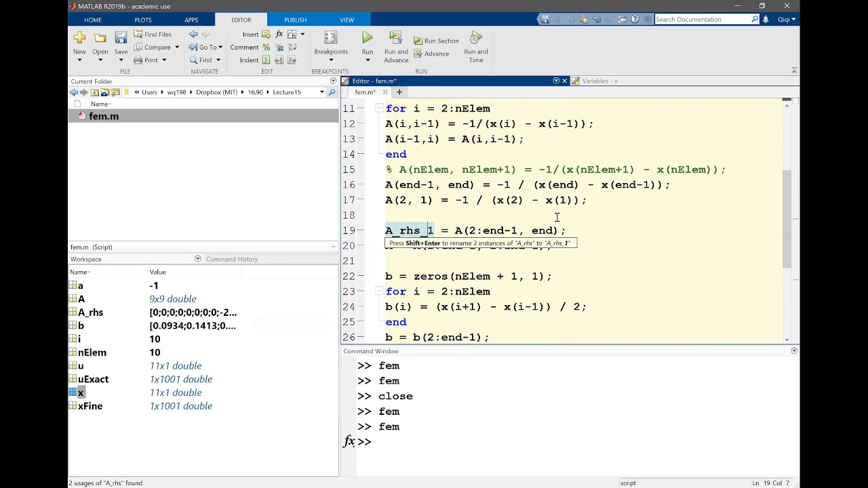
Task: Click the Wrap Comments icon
Action: pos(292,47)
